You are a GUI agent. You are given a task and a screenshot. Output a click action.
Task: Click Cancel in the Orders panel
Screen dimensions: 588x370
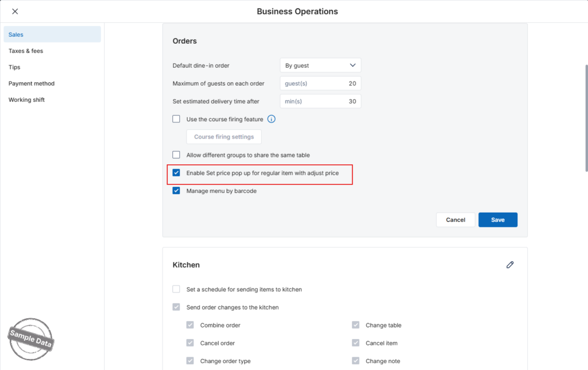click(455, 220)
